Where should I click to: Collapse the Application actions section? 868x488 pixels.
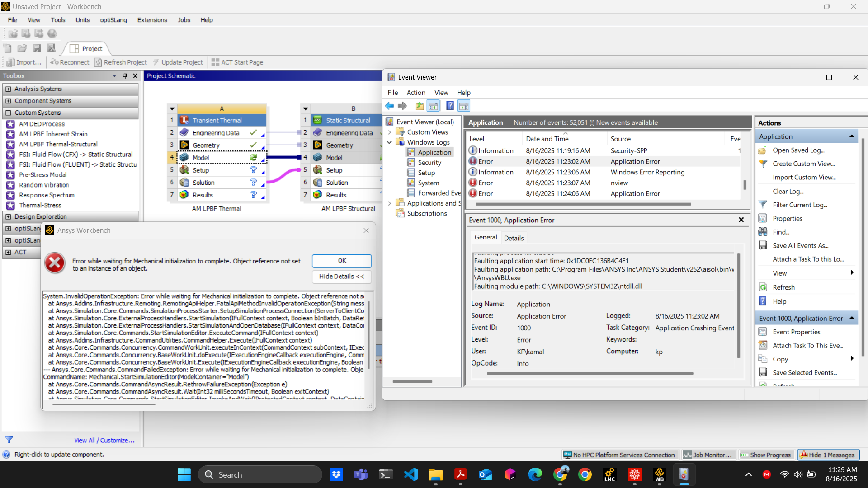pyautogui.click(x=852, y=136)
